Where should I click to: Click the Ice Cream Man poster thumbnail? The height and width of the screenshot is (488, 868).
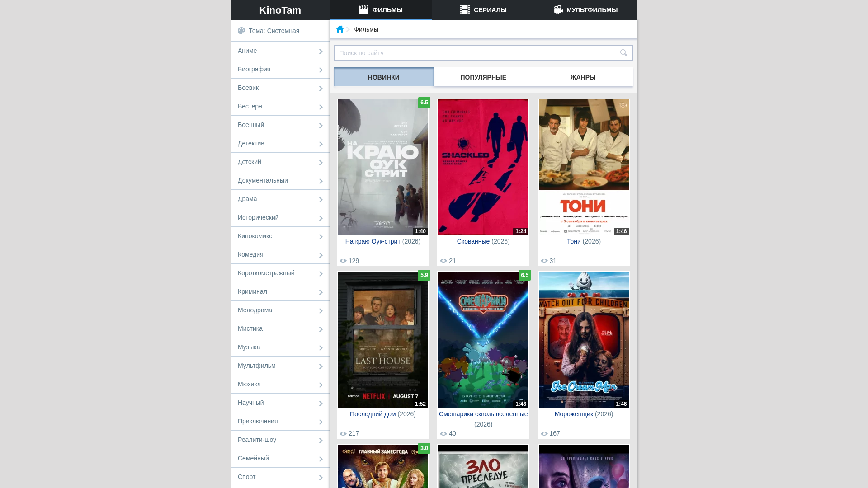point(584,340)
